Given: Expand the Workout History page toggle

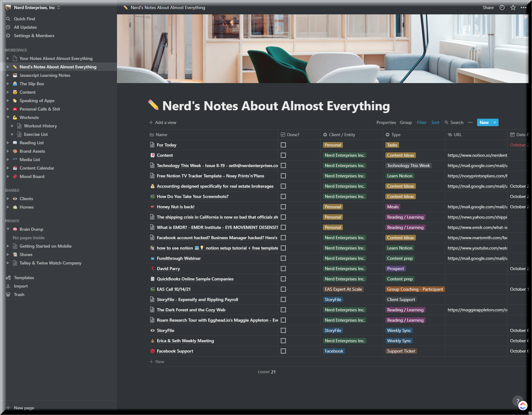Looking at the screenshot, I should pos(12,126).
